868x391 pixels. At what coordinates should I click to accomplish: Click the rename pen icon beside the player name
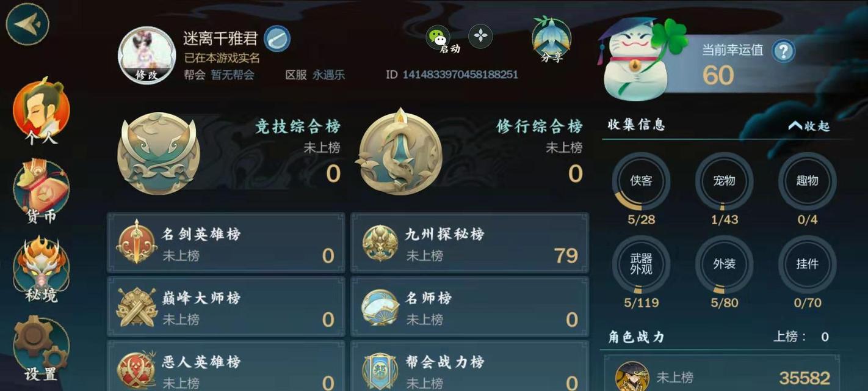click(x=277, y=38)
